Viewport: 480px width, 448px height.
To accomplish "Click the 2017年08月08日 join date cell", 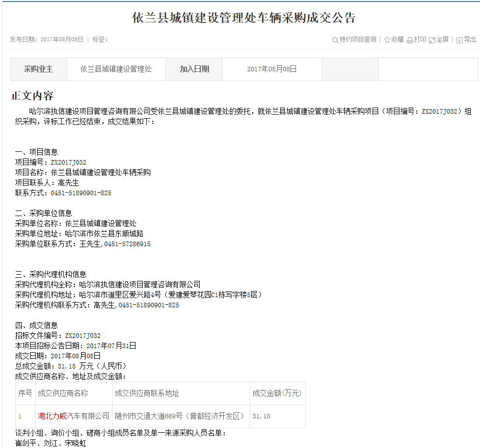I will [272, 69].
